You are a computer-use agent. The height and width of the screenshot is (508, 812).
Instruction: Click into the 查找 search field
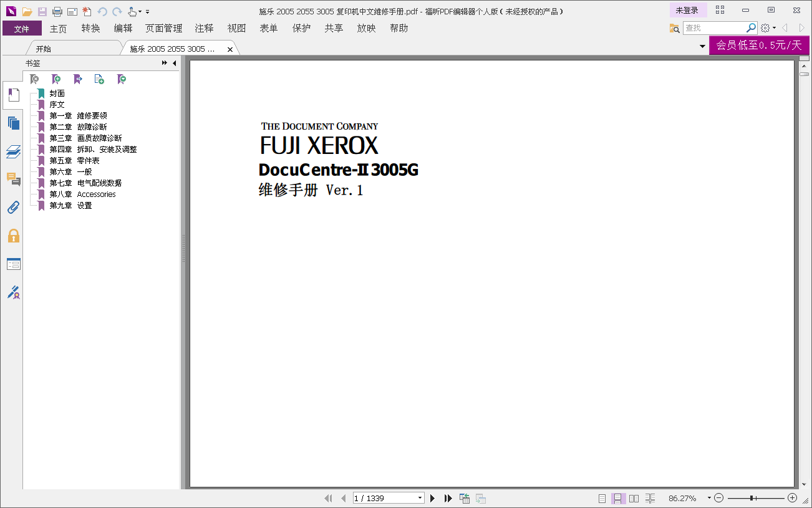tap(713, 28)
